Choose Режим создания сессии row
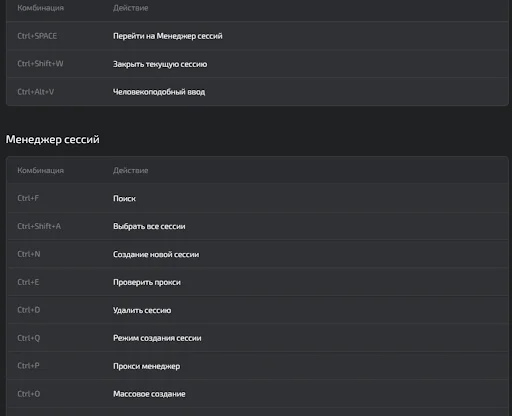 click(x=257, y=338)
